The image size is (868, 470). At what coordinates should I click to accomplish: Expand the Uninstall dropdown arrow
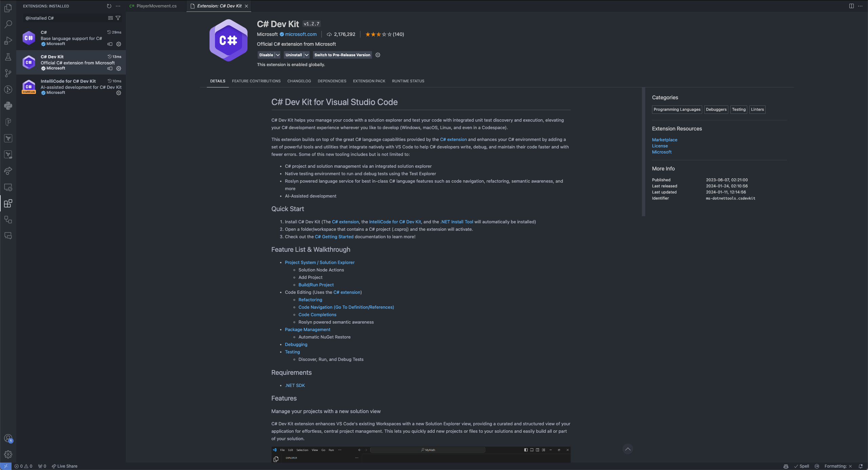tap(307, 55)
